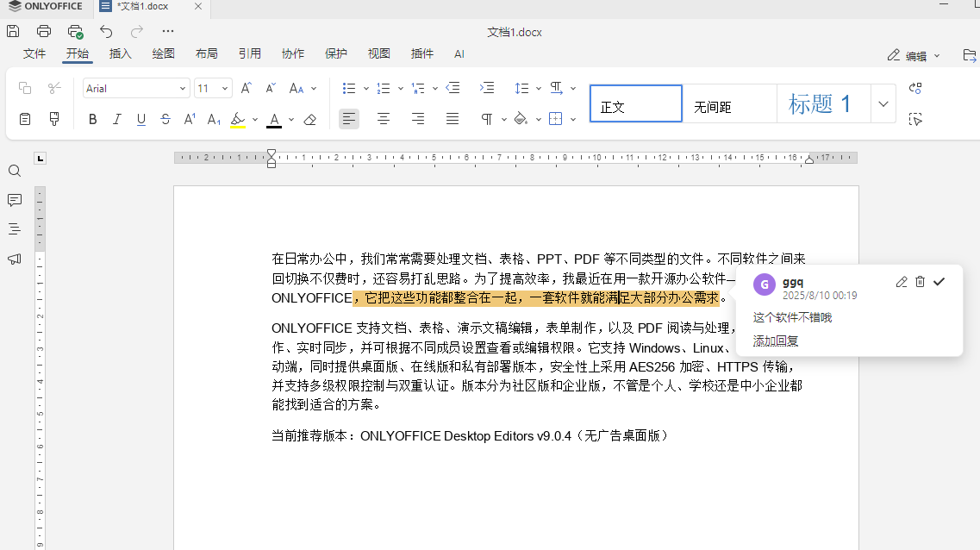
Task: Align text right
Action: (417, 119)
